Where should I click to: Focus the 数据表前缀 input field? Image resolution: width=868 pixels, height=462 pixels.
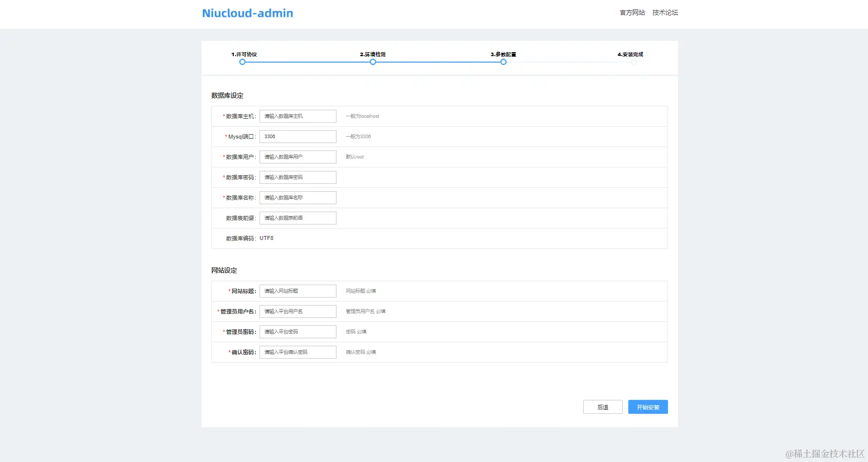pyautogui.click(x=298, y=218)
